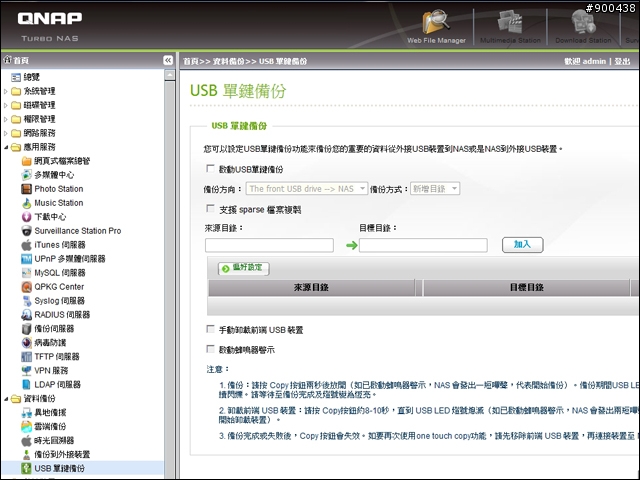Enable the 啟動USB單鍵備份 checkbox

[x=211, y=169]
